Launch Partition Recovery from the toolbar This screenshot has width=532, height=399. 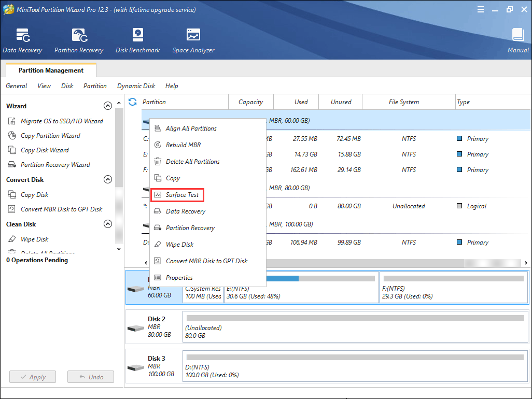79,41
